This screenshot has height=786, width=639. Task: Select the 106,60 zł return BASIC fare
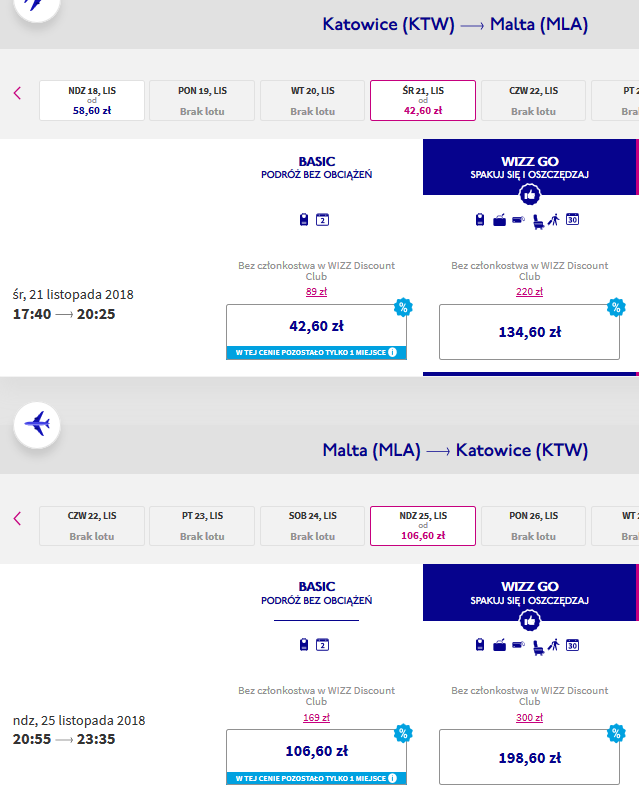coord(316,757)
